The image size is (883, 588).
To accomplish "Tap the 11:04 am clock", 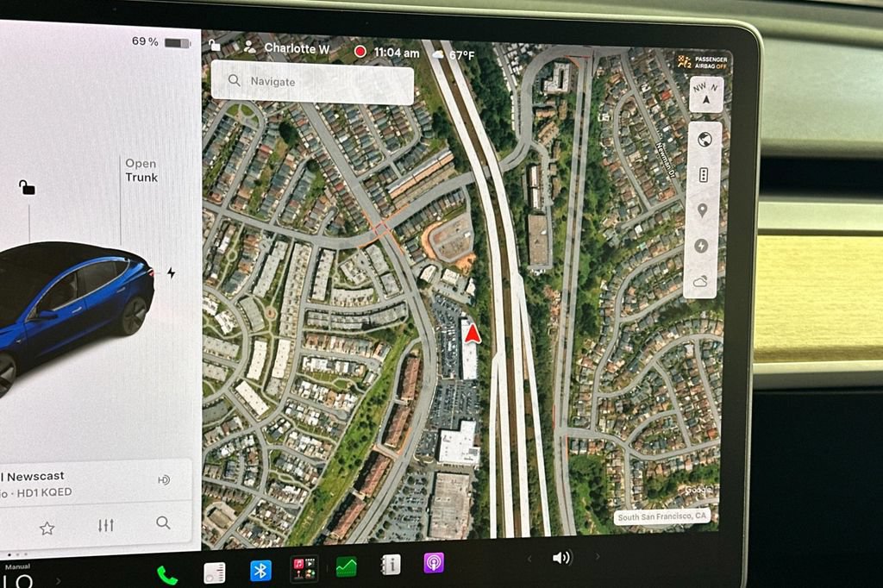I will (x=397, y=53).
